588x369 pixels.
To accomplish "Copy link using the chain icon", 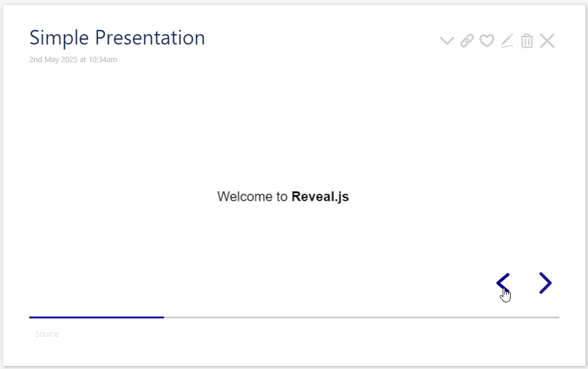I will (467, 40).
